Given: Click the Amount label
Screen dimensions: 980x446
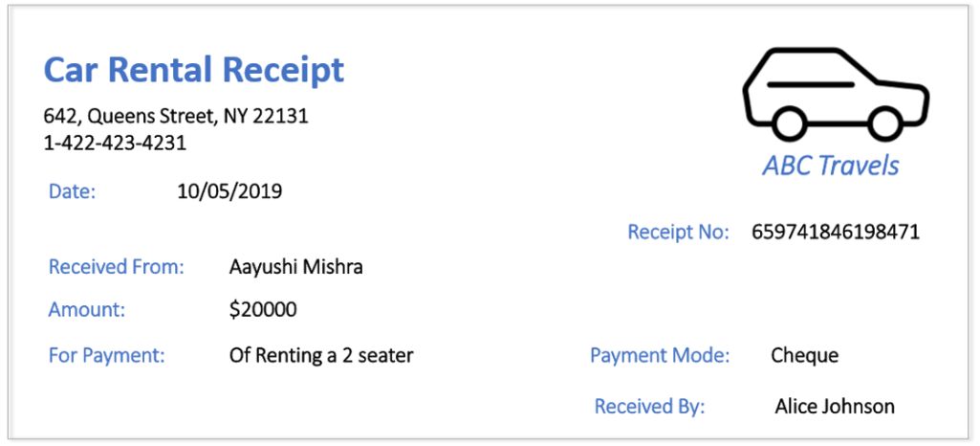Looking at the screenshot, I should 87,310.
